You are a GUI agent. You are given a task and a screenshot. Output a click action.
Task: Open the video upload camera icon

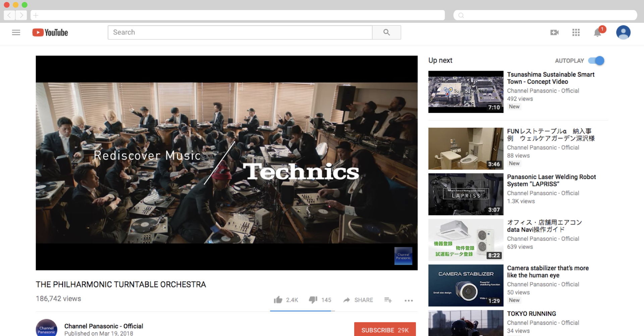click(554, 32)
